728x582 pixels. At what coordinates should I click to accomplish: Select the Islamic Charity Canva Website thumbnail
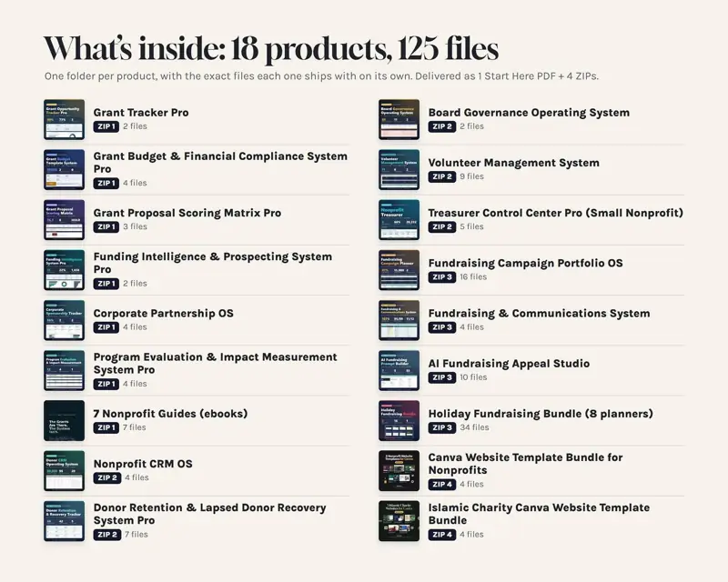point(399,521)
